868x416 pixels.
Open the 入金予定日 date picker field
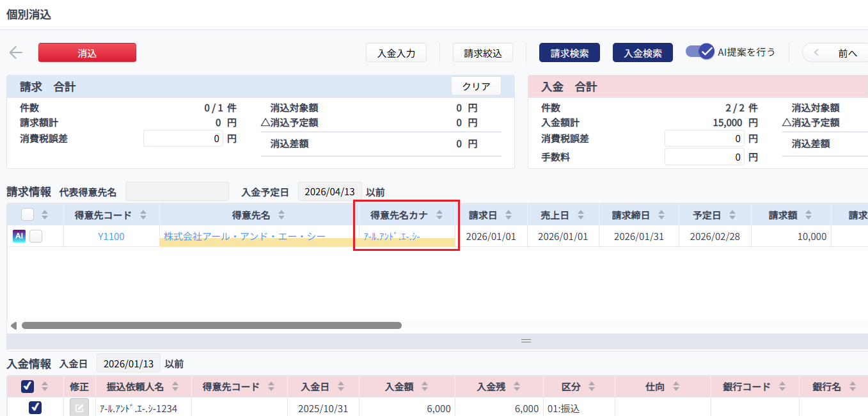329,191
